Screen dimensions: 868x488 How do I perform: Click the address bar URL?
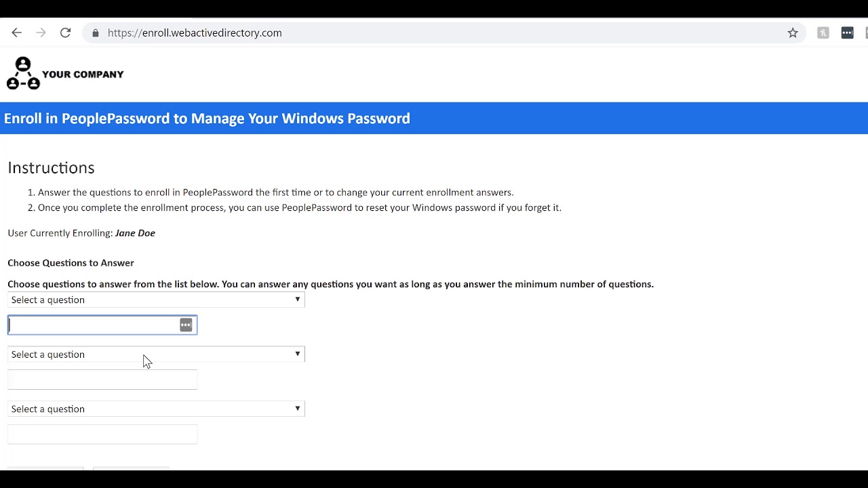click(x=195, y=33)
